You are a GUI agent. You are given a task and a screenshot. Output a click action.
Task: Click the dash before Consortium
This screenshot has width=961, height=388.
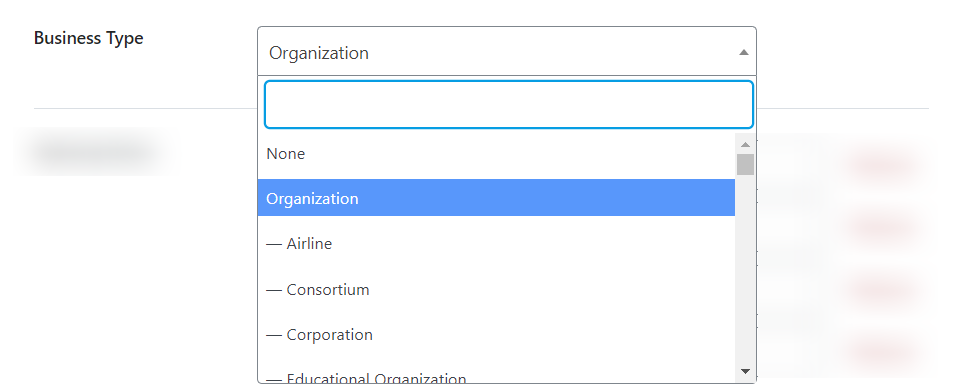point(274,289)
